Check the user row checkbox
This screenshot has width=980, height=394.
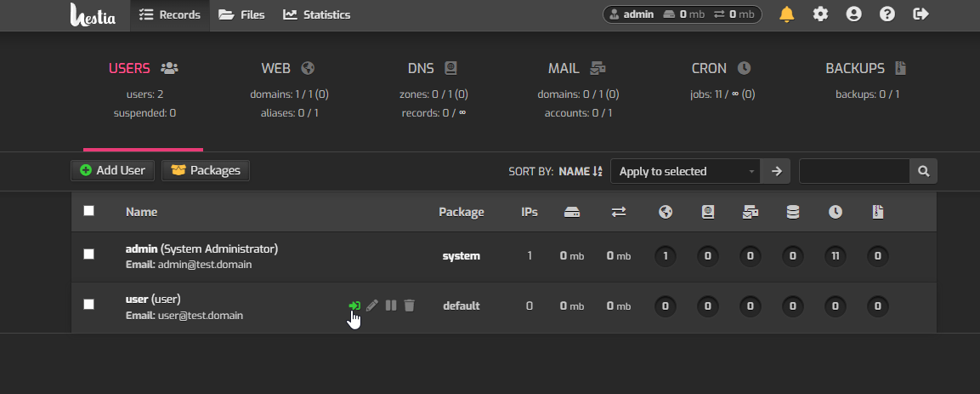click(x=88, y=304)
